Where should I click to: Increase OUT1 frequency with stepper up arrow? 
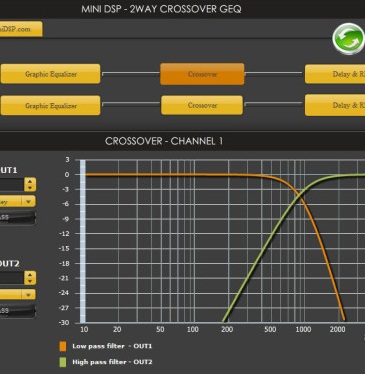[x=30, y=182]
